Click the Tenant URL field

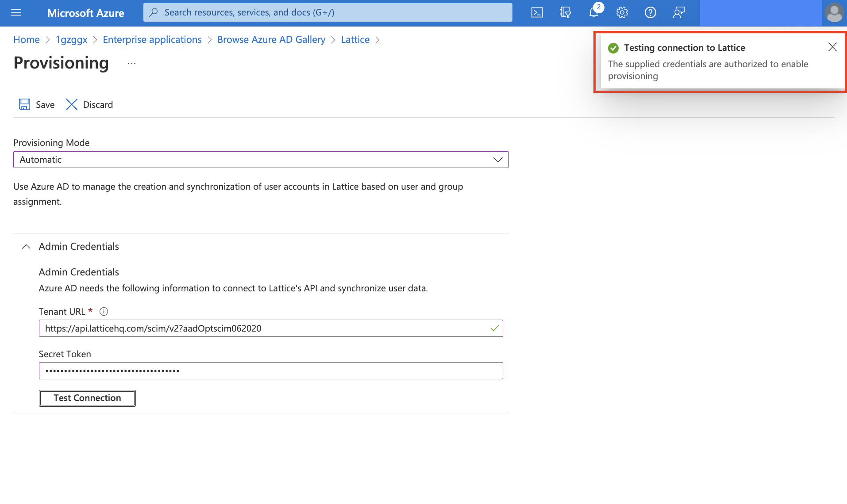click(x=271, y=328)
